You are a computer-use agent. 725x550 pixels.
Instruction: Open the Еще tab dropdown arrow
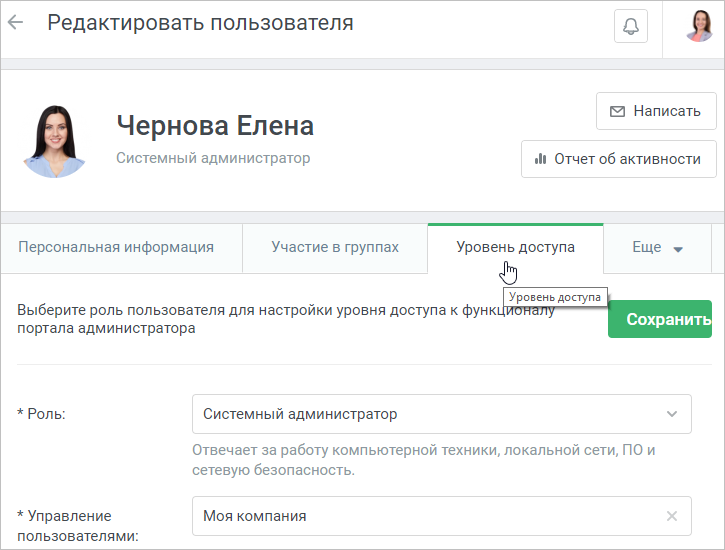coord(678,249)
